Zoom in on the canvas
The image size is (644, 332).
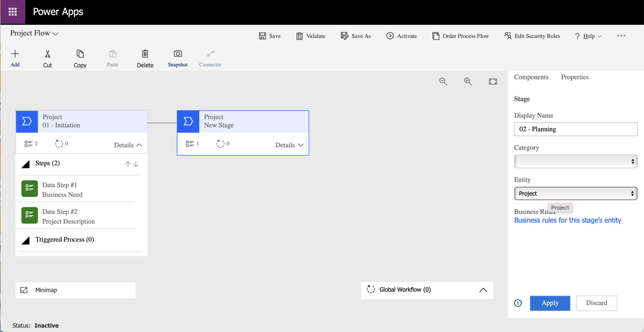[468, 81]
